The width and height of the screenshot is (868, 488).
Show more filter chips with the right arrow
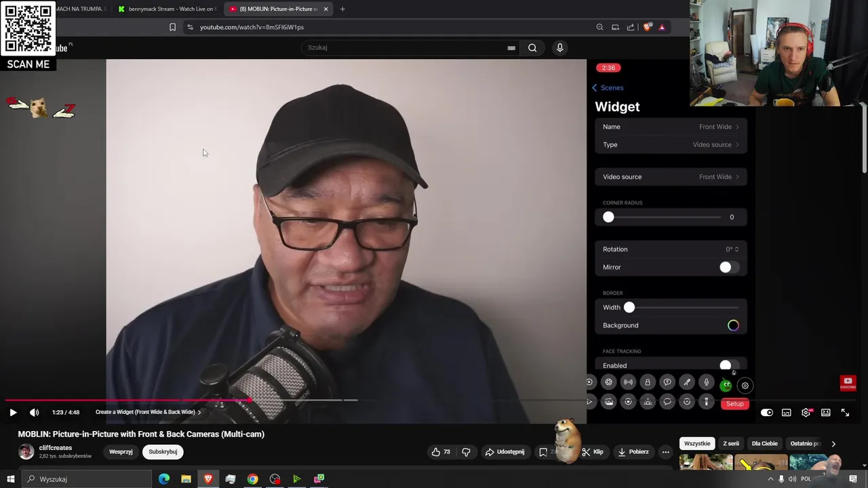(x=833, y=444)
